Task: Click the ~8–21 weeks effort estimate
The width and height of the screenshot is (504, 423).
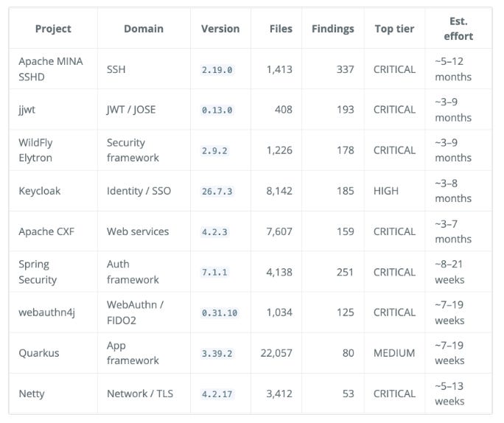Action: click(x=449, y=272)
